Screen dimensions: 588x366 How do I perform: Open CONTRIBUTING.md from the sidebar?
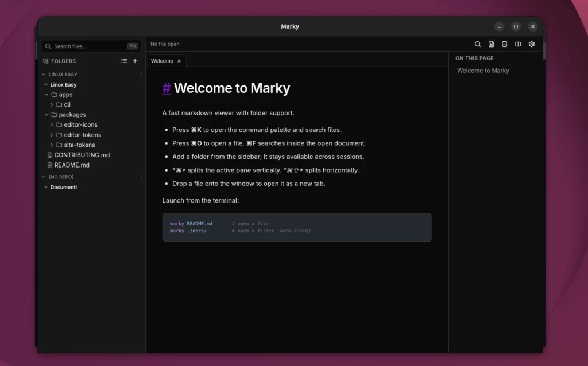pos(82,155)
